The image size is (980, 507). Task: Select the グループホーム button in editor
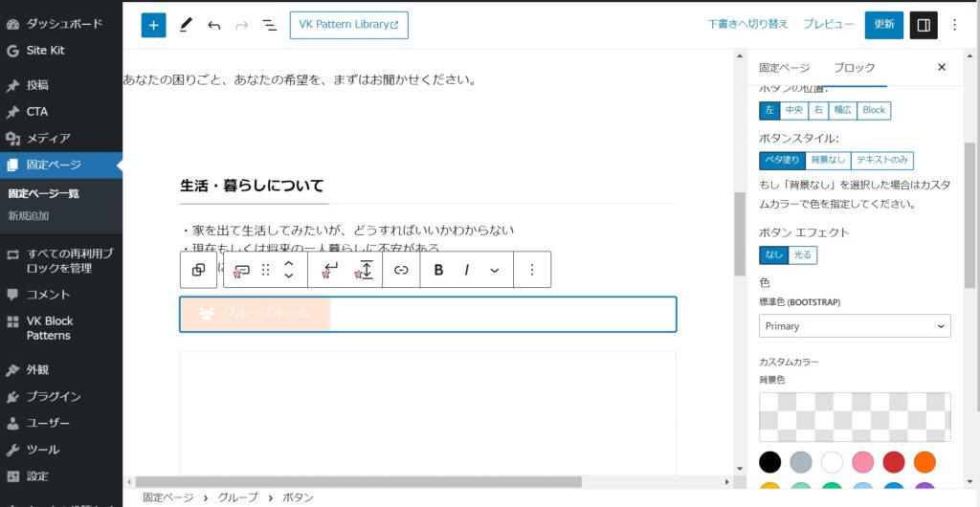255,314
